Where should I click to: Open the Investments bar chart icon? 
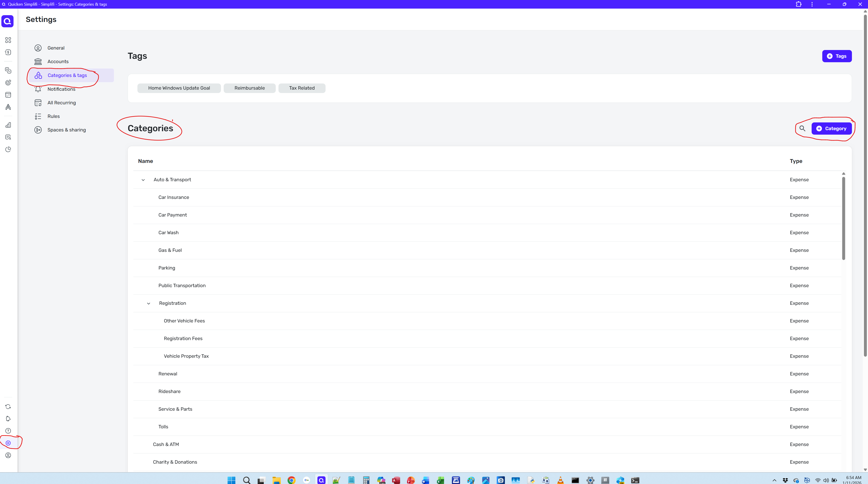point(8,125)
